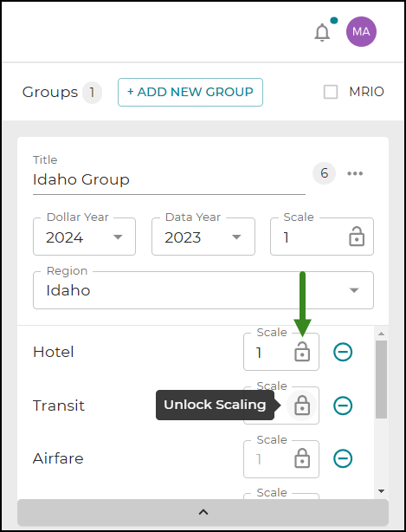Unlock scaling for the Hotel event

(x=302, y=351)
